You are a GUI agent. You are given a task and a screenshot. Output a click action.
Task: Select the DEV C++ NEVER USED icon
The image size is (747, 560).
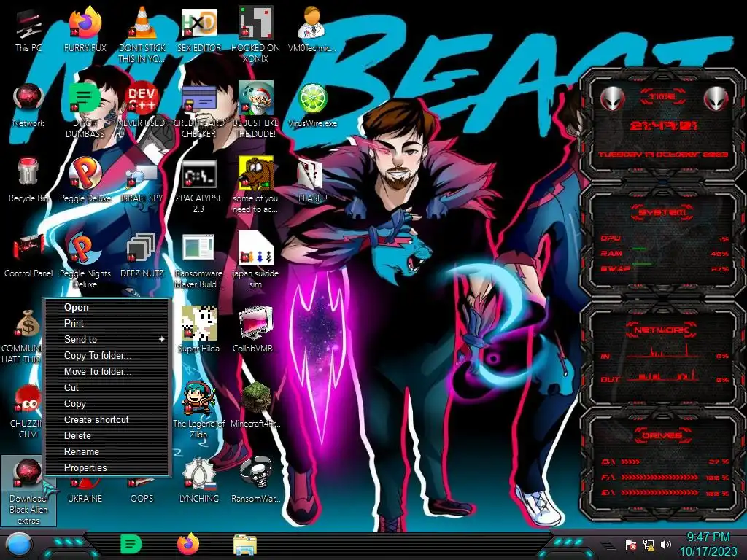(142, 105)
